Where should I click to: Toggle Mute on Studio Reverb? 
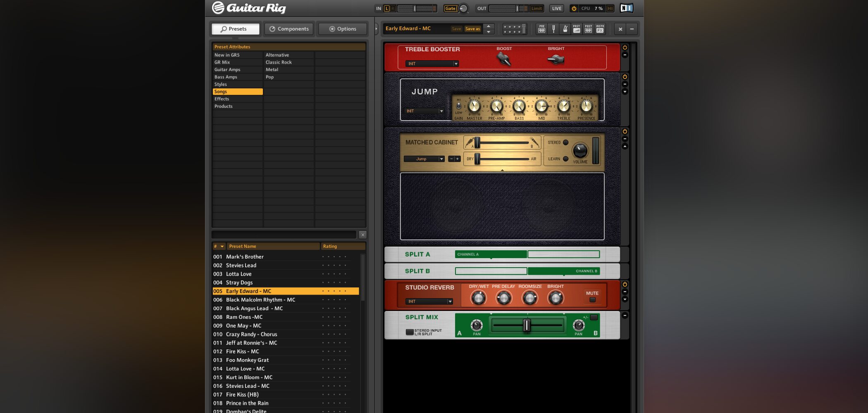point(592,300)
